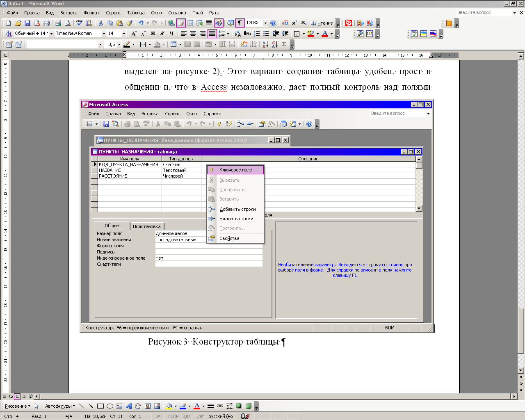Open the font size 14 dropdown
This screenshot has width=525, height=420.
click(123, 34)
